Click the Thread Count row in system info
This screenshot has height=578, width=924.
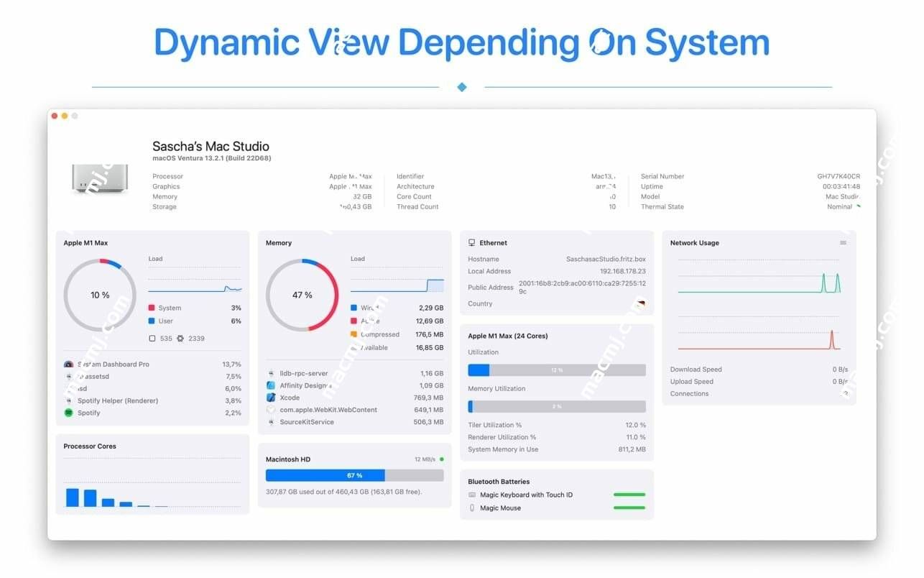[507, 207]
